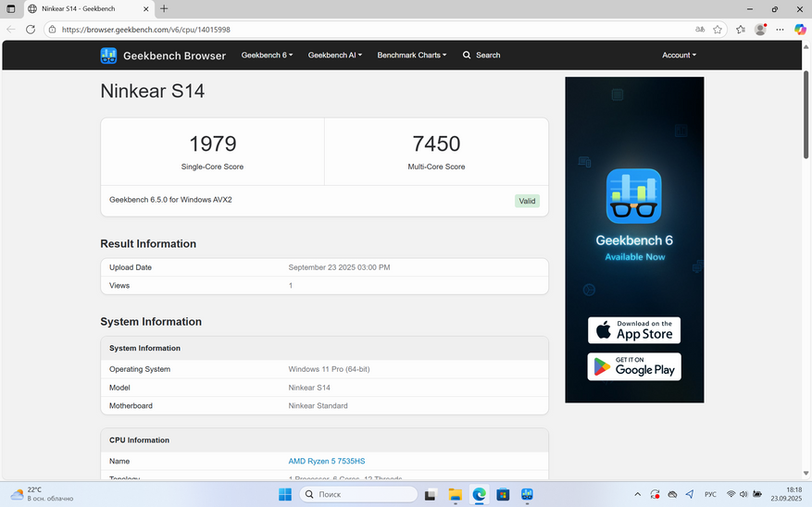Click the Valid status badge
Screen dimensions: 812x507
[527, 202]
